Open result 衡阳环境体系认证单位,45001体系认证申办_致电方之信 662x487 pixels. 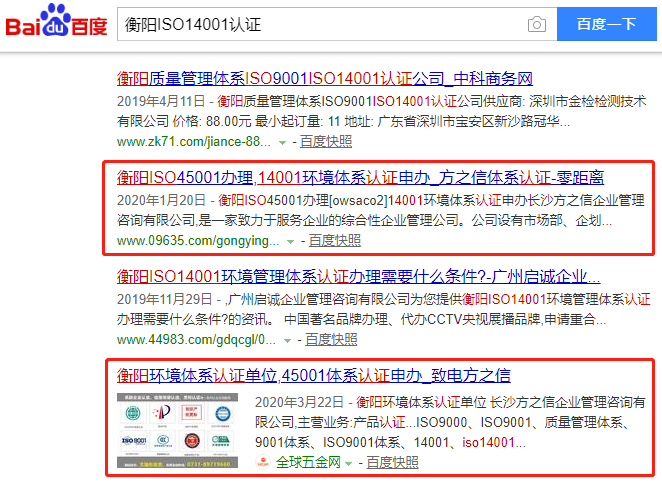(314, 375)
